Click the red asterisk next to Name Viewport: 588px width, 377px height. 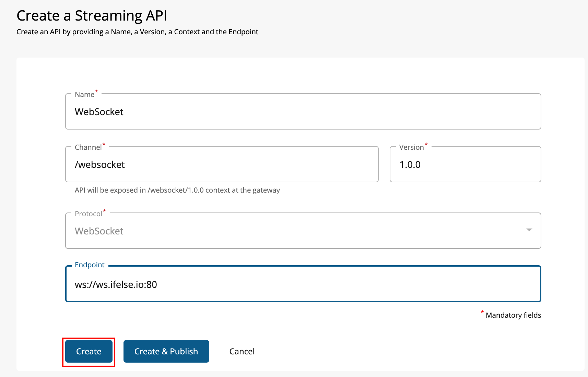pyautogui.click(x=97, y=92)
